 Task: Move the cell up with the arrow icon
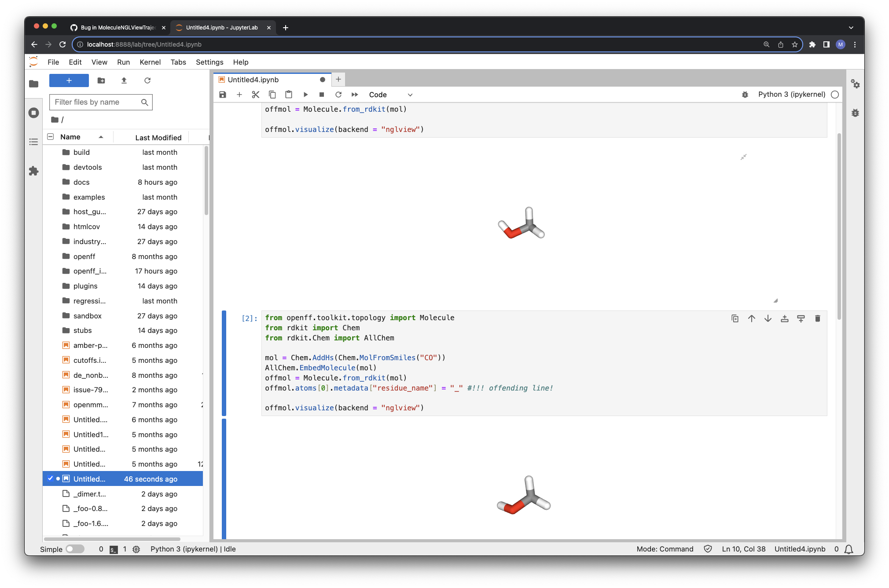tap(751, 318)
